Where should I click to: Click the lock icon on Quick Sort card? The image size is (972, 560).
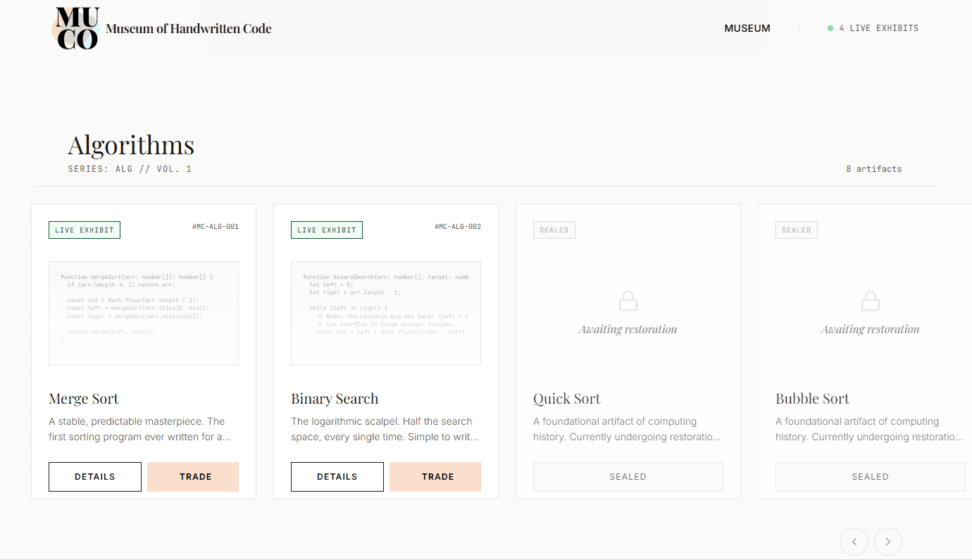pyautogui.click(x=628, y=301)
